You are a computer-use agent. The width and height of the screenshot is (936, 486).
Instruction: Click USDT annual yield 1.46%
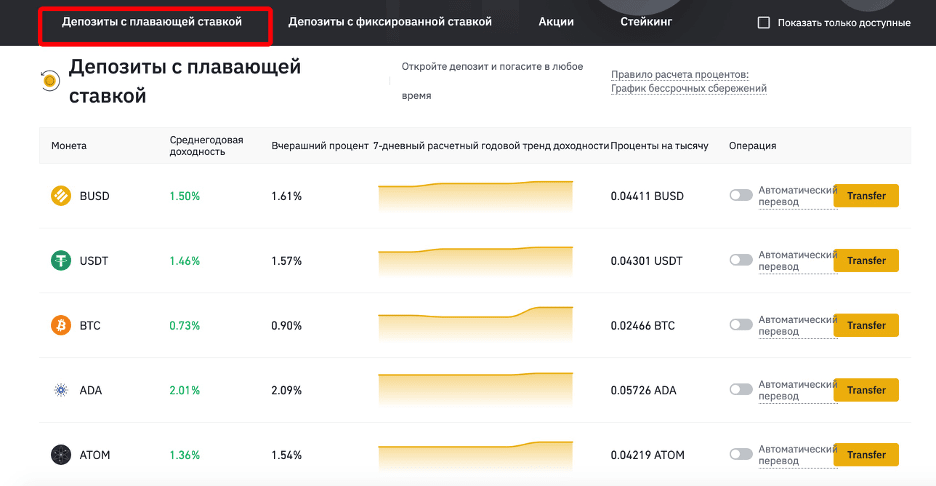[x=184, y=261]
